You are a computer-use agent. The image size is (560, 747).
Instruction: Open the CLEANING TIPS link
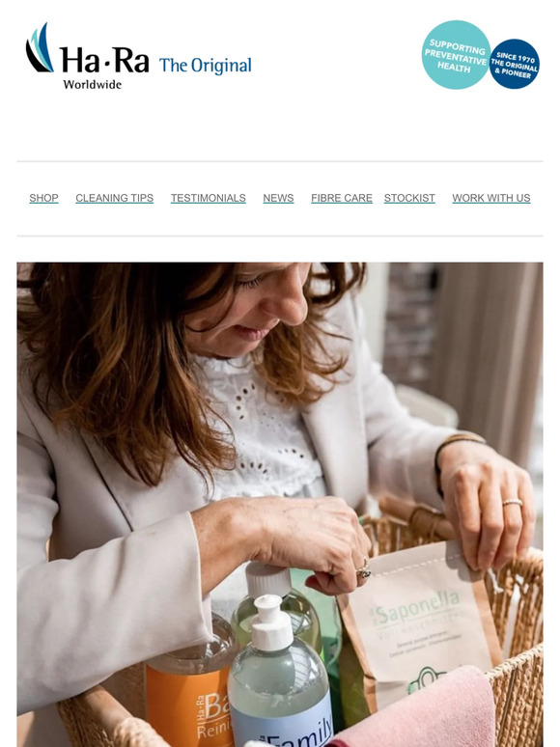[114, 198]
